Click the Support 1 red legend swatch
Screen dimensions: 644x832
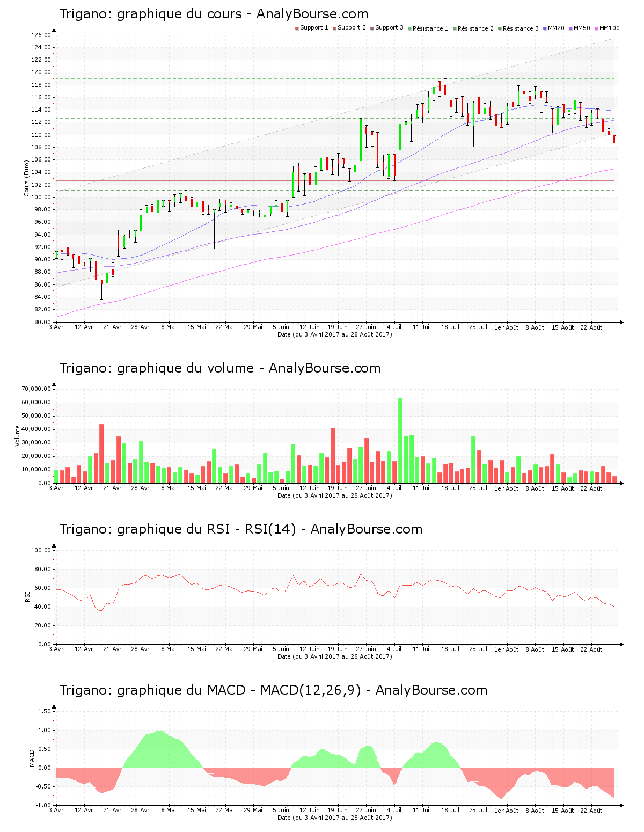coord(297,28)
